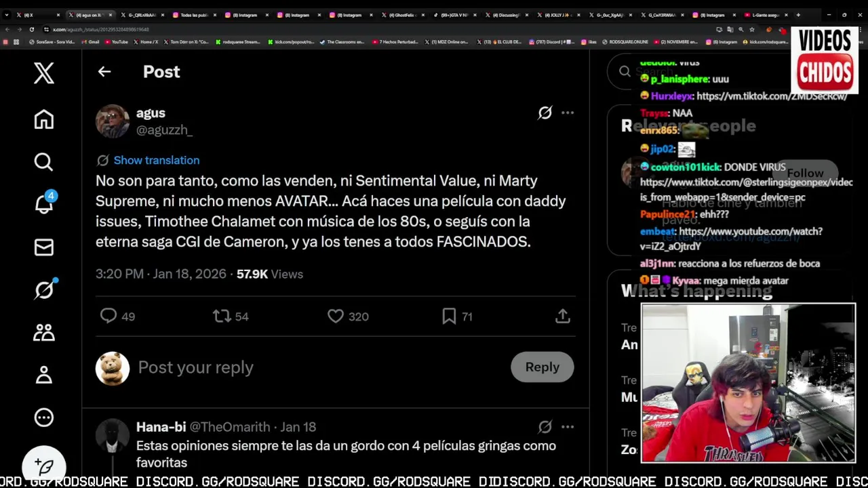
Task: Open the agus display name link
Action: coord(151,113)
